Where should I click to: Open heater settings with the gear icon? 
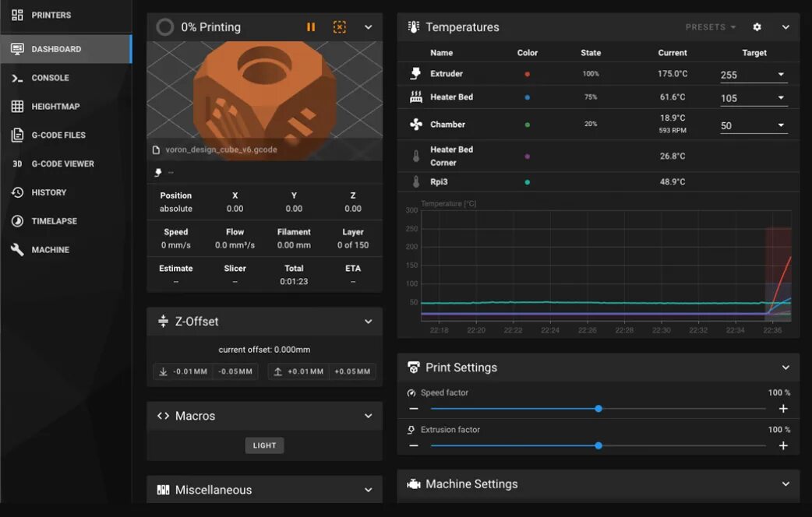coord(756,26)
